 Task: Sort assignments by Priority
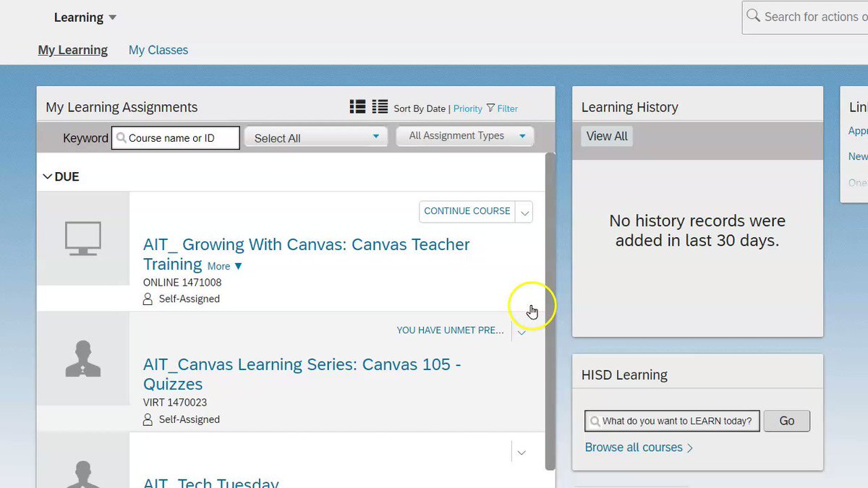coord(468,108)
